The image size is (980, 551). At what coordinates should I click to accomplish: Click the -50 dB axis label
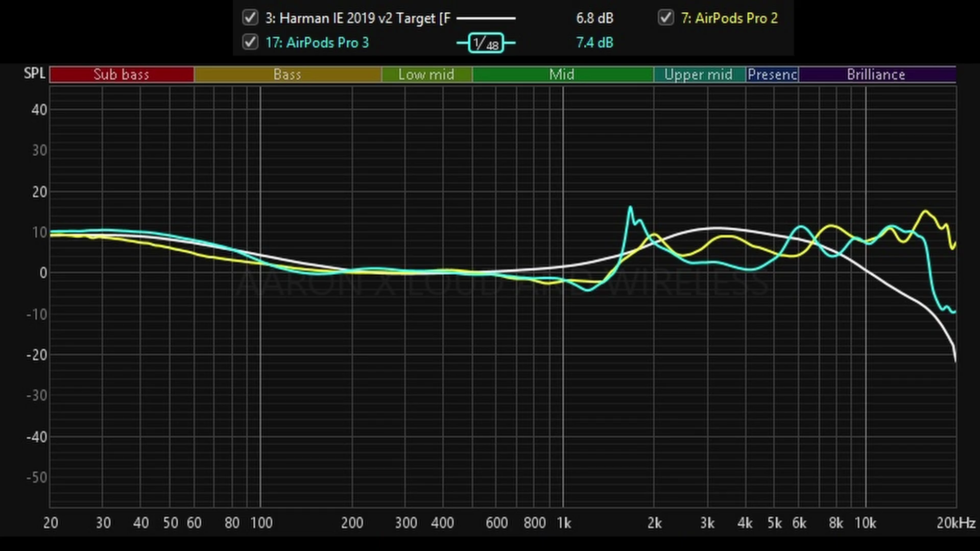37,477
